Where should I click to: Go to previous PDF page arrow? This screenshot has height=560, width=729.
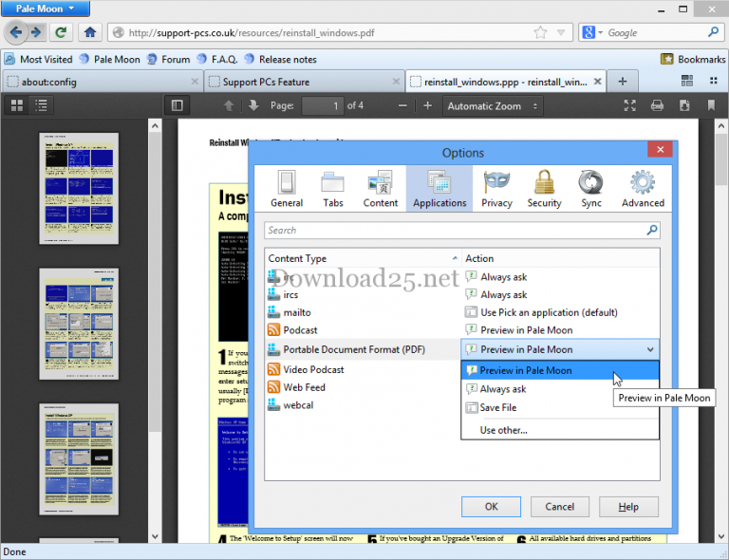(x=229, y=105)
